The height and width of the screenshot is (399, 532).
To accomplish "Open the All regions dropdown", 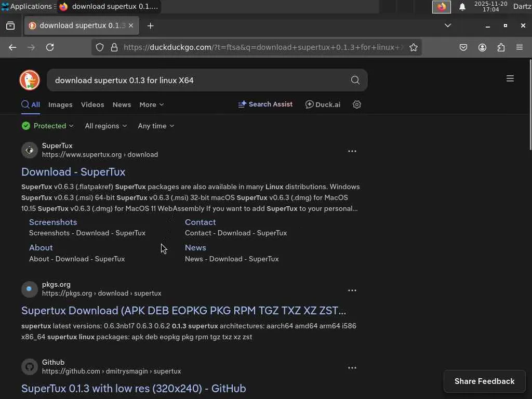I will [106, 126].
